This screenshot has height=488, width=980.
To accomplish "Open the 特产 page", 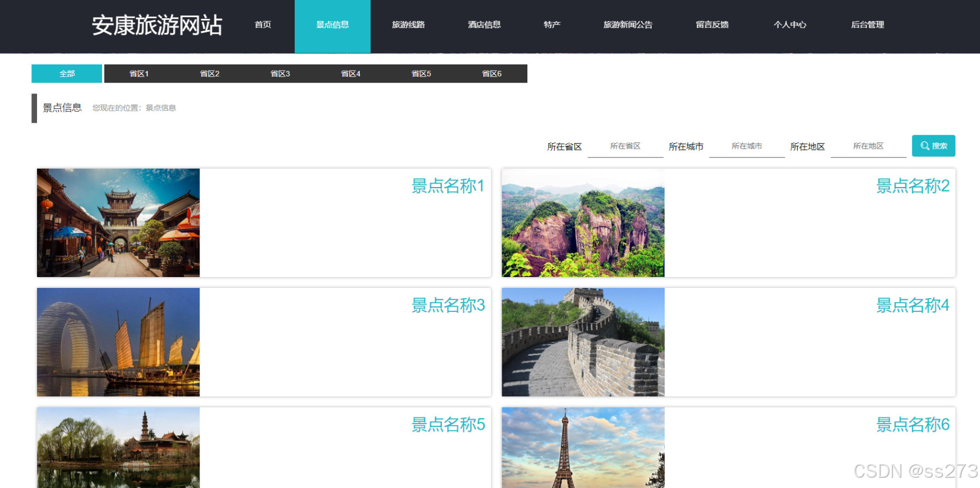I will 552,25.
